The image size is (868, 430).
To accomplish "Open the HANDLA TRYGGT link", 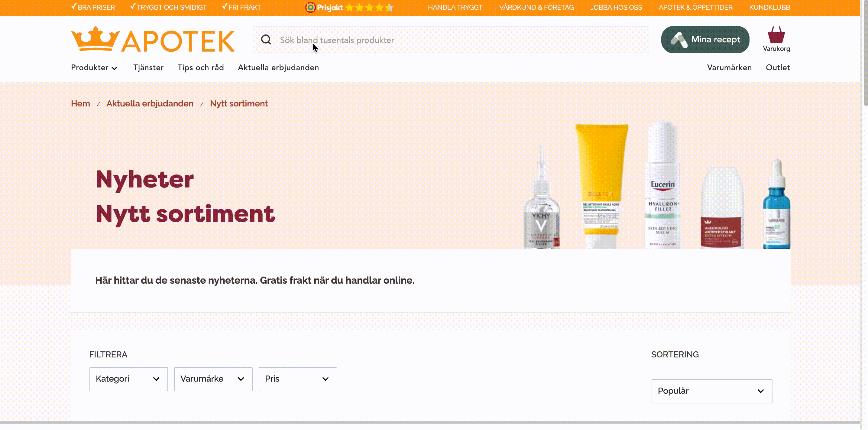I will tap(455, 8).
